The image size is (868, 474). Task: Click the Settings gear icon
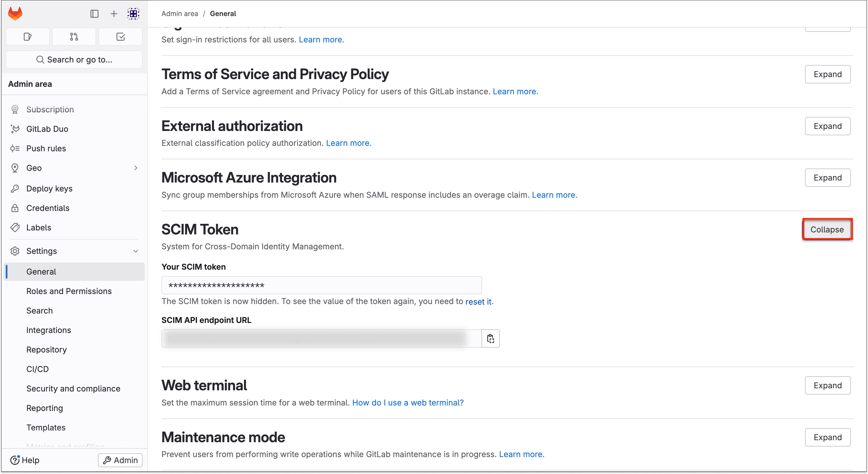[x=15, y=251]
